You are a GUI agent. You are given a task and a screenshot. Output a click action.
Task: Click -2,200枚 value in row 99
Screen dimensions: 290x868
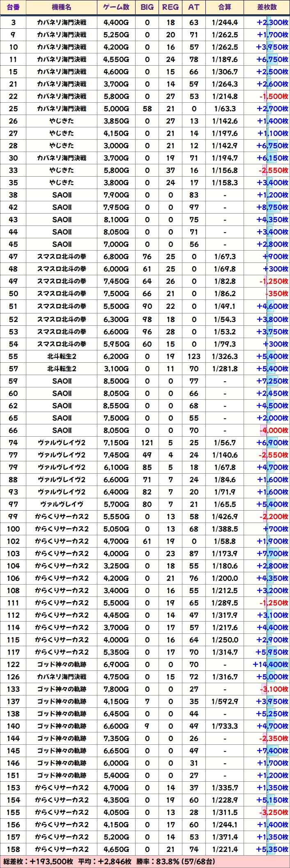coord(274,516)
